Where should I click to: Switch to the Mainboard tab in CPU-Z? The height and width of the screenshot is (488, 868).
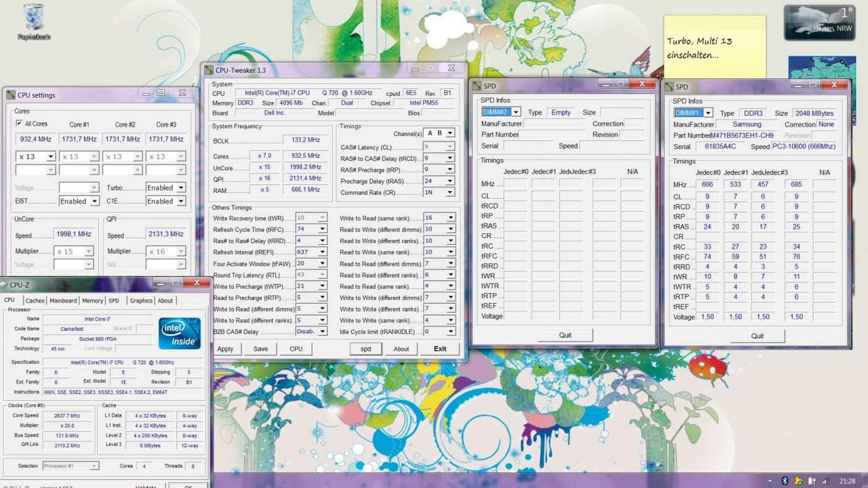tap(63, 301)
